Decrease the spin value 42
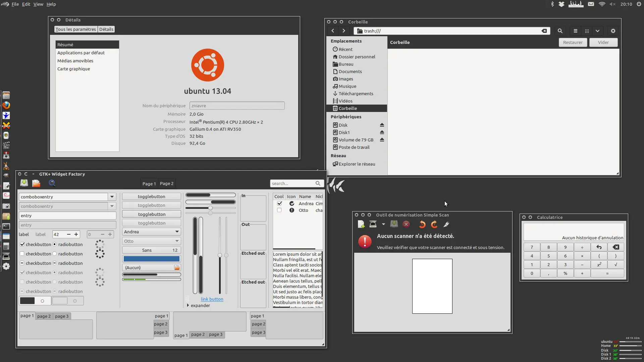Screen dimensions: 644x362 [69, 234]
